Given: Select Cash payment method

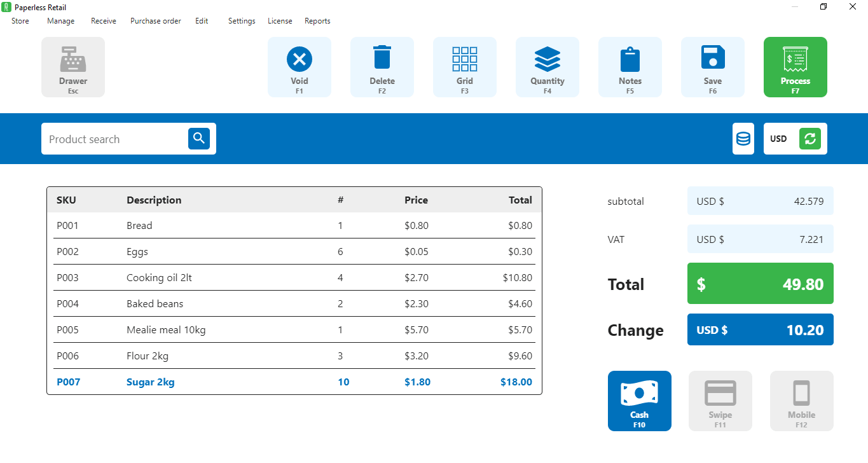Looking at the screenshot, I should click(640, 401).
